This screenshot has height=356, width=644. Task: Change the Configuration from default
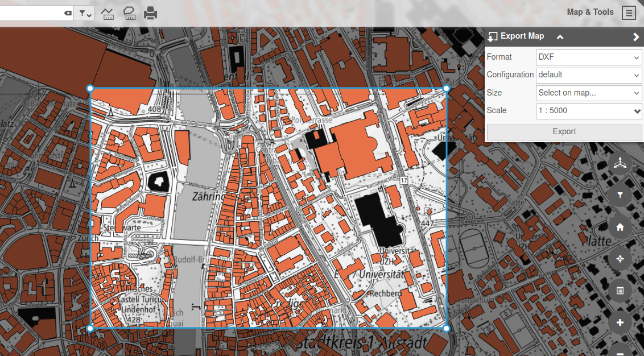[588, 75]
